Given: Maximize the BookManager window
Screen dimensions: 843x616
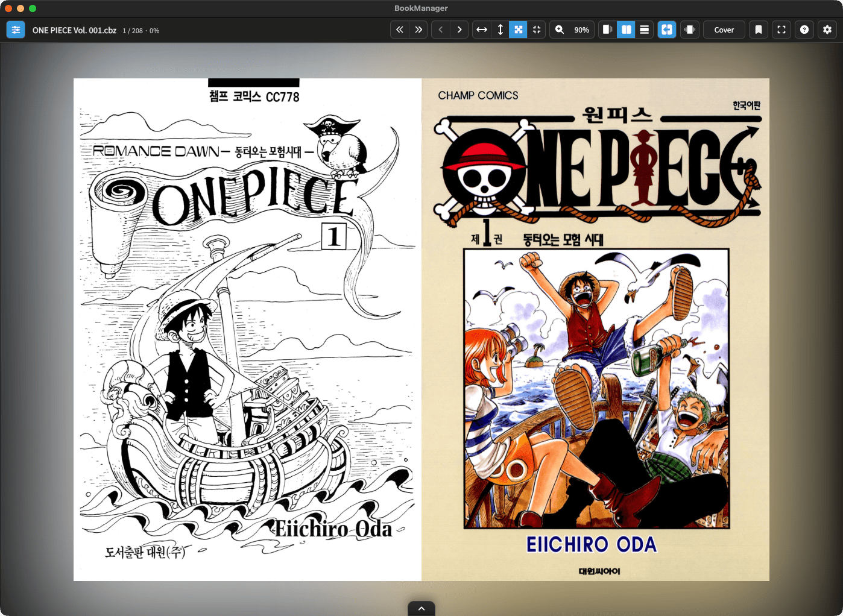Looking at the screenshot, I should coord(33,8).
